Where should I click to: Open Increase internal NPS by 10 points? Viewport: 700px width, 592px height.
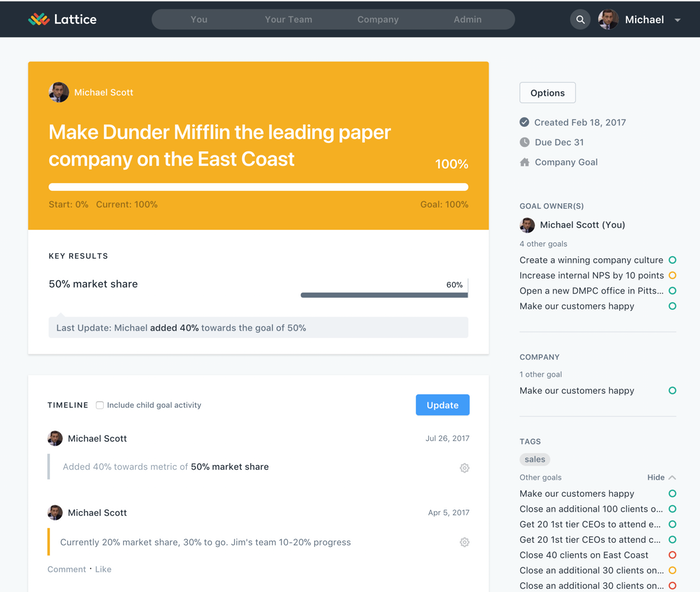591,275
